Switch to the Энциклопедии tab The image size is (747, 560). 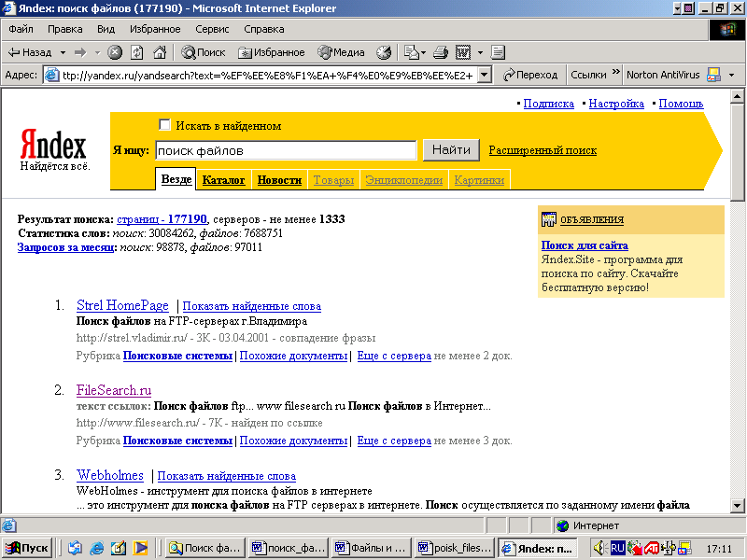404,180
